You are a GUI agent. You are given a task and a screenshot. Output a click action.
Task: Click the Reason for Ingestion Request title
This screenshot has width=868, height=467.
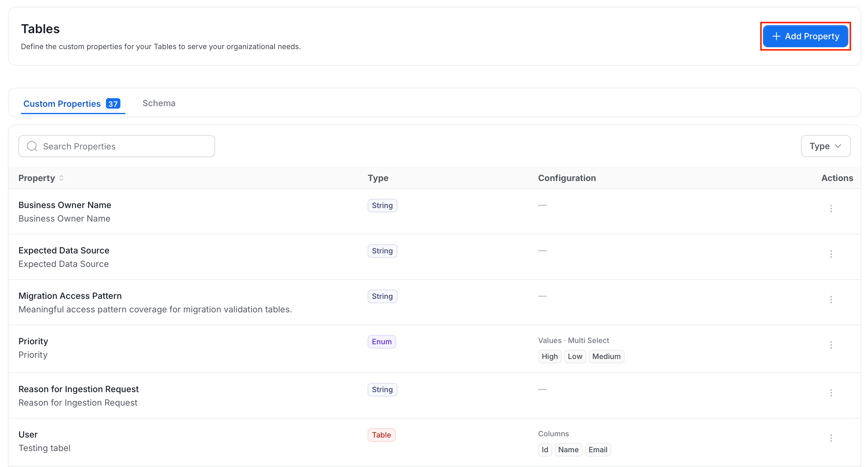pos(79,389)
